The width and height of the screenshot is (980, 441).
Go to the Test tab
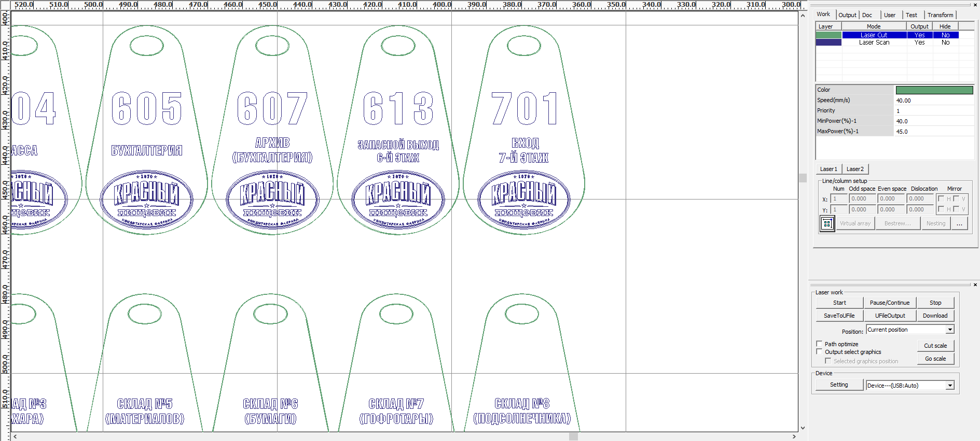click(912, 15)
